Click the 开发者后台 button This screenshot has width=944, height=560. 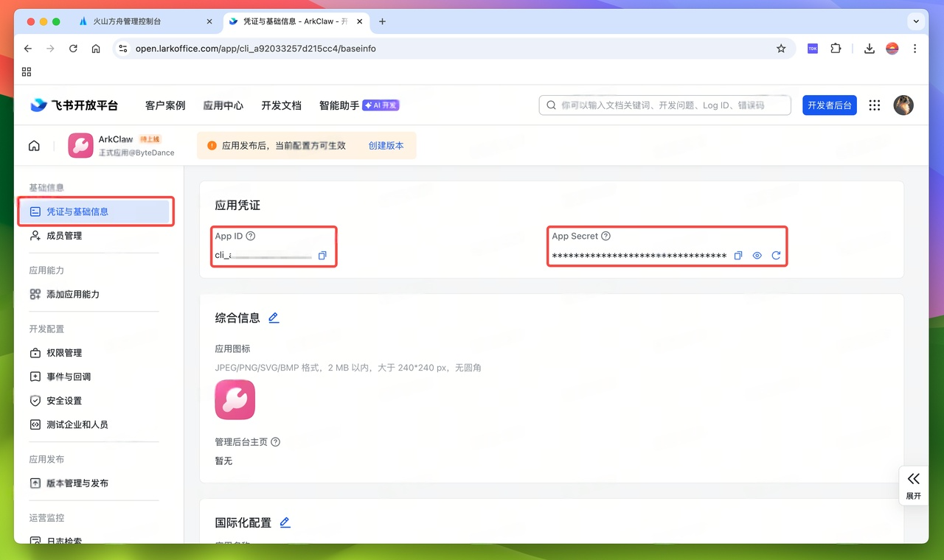[829, 105]
